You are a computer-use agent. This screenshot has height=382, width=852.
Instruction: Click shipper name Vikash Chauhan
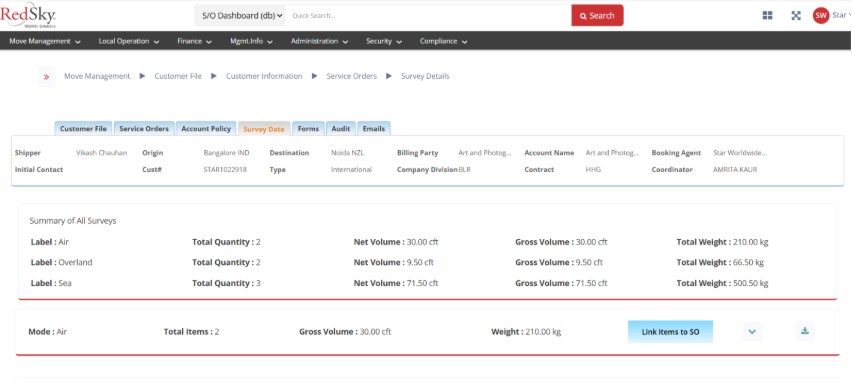[x=102, y=153]
